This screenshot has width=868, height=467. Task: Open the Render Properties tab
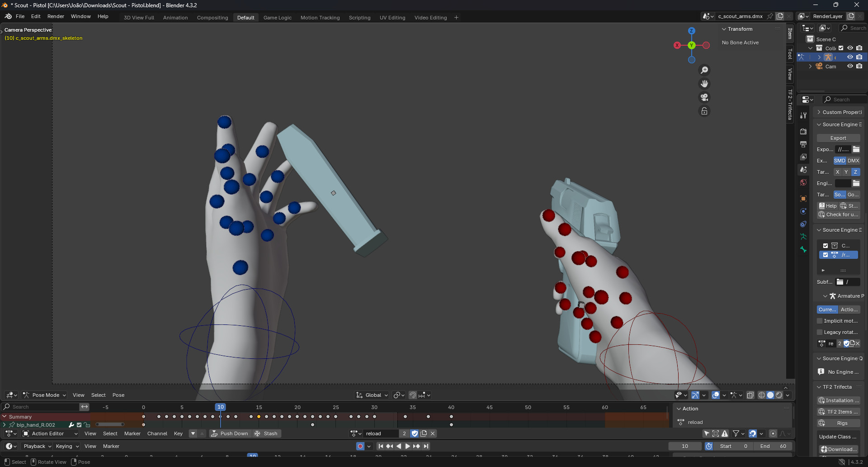pyautogui.click(x=803, y=131)
